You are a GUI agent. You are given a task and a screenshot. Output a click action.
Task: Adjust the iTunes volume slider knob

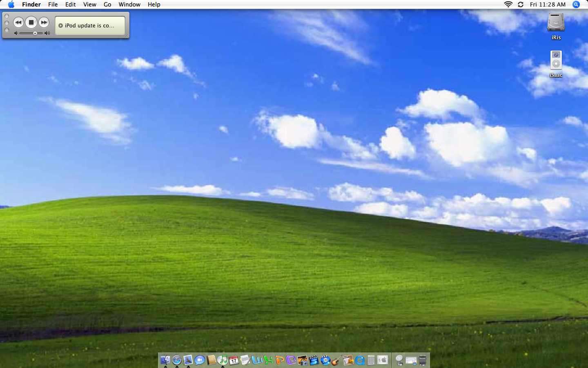point(35,33)
